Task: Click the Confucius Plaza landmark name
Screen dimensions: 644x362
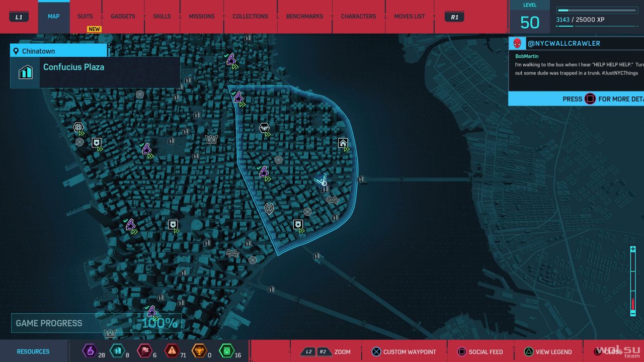Action: tap(73, 67)
